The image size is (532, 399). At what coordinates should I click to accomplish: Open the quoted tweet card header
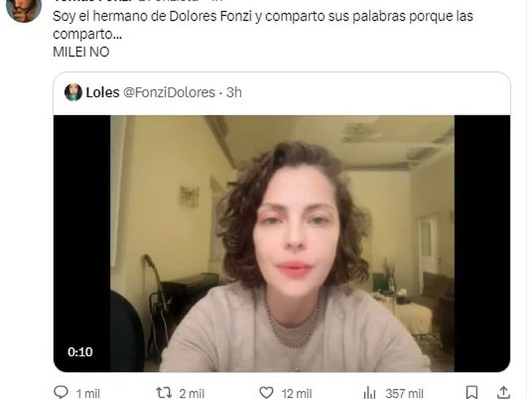click(x=282, y=93)
